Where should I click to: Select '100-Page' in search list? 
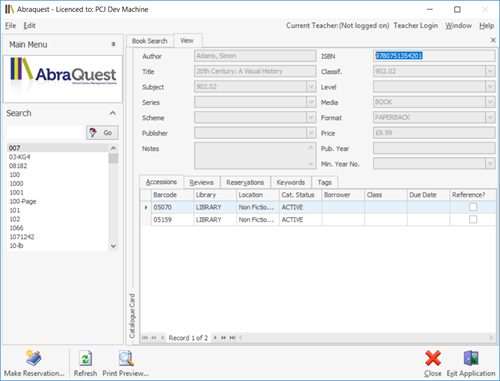(x=58, y=201)
